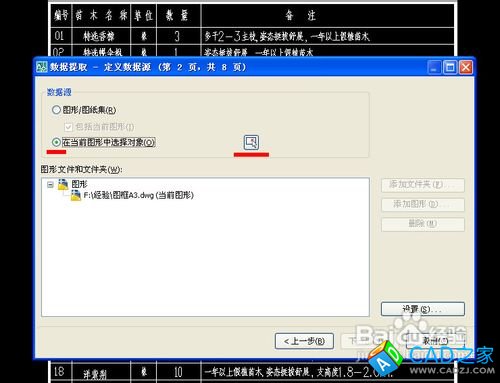Collapse the 图形 tree node
Image resolution: width=500 pixels, height=383 pixels.
50,185
